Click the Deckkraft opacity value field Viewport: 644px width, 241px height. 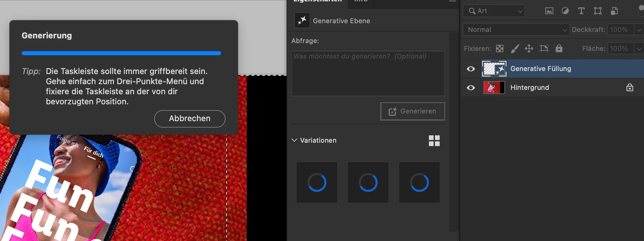click(x=621, y=30)
